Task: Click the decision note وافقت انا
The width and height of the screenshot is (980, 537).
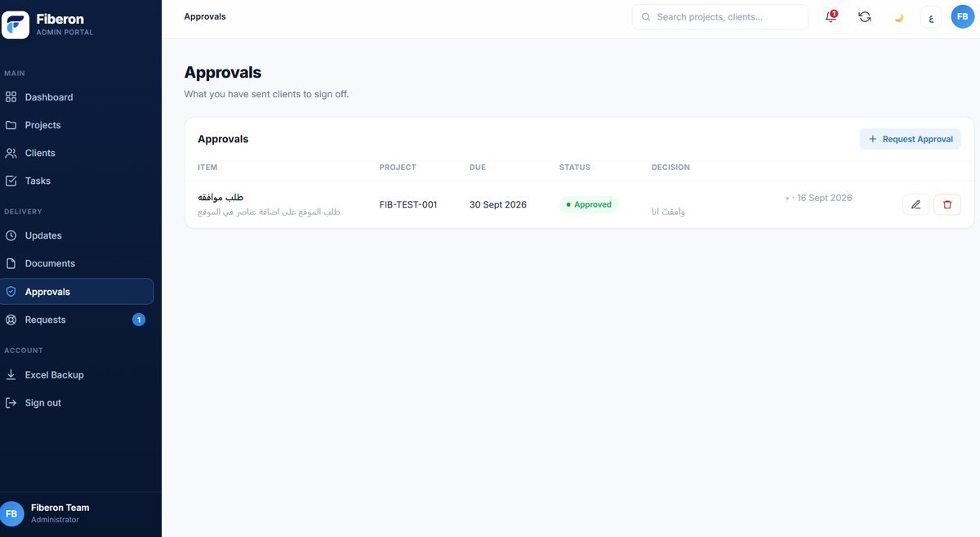Action: (x=668, y=212)
